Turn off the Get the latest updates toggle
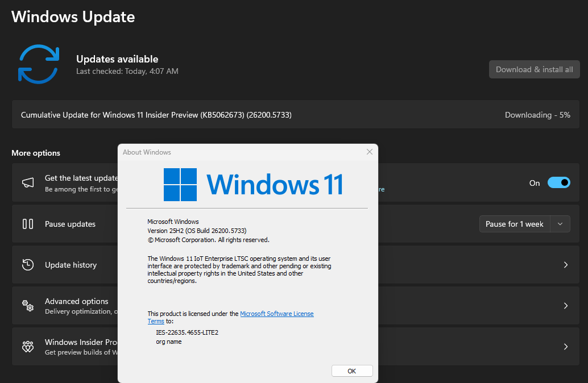The image size is (588, 383). (559, 182)
